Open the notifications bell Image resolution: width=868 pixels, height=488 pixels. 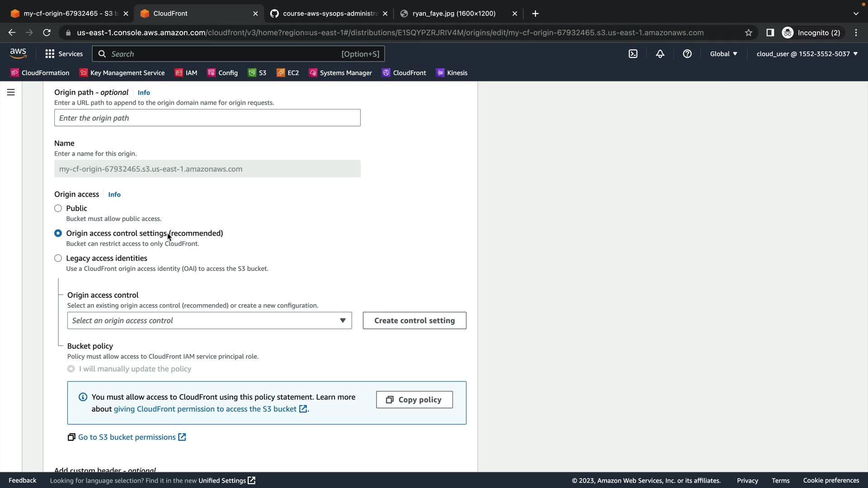coord(660,54)
